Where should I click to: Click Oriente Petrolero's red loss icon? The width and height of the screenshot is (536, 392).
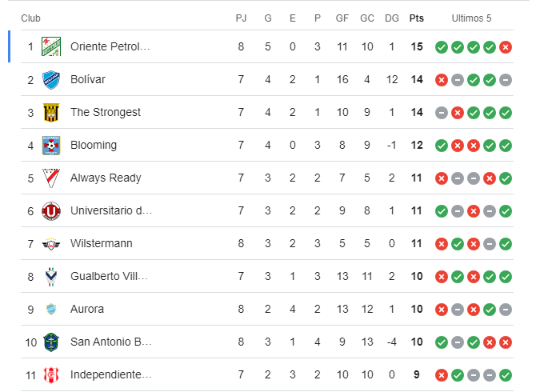coord(506,47)
